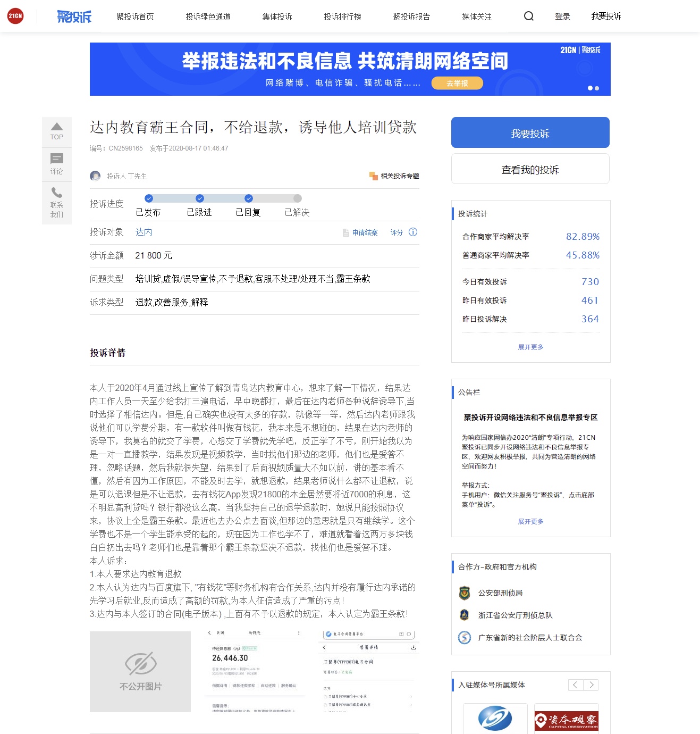
Task: Open the 浙江省公安厅刑侦总队 link
Action: click(516, 615)
